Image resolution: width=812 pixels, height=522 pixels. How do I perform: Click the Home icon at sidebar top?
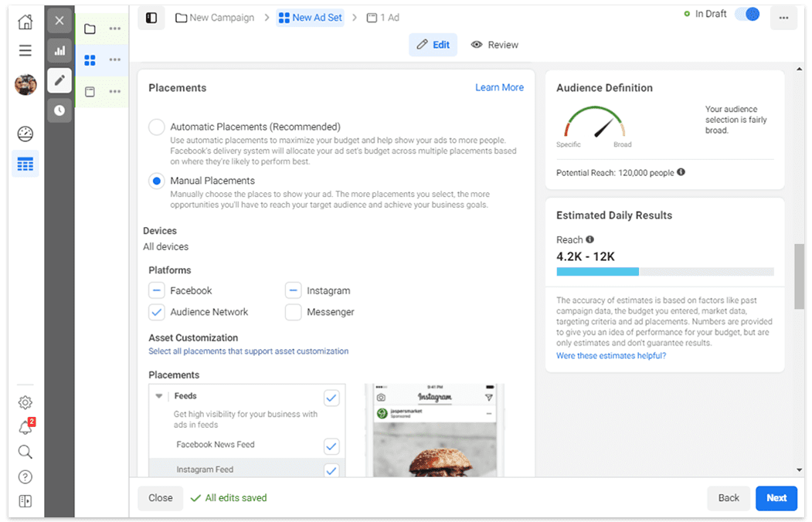click(25, 21)
